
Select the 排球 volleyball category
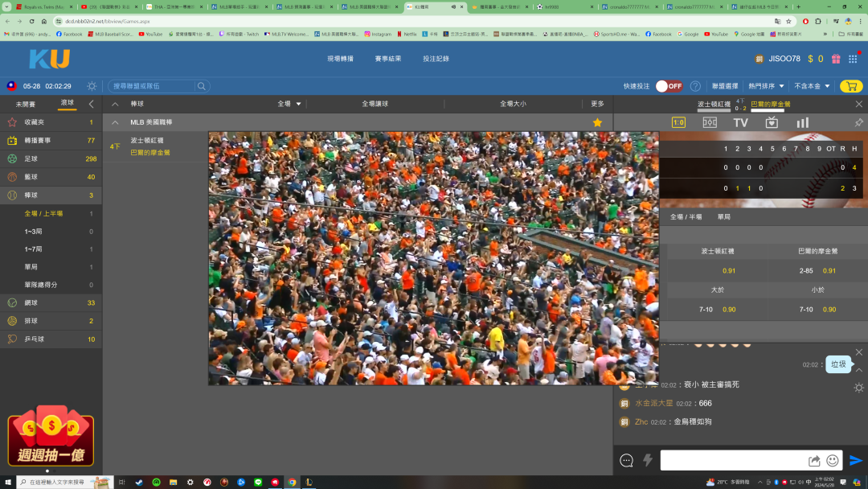[51, 321]
